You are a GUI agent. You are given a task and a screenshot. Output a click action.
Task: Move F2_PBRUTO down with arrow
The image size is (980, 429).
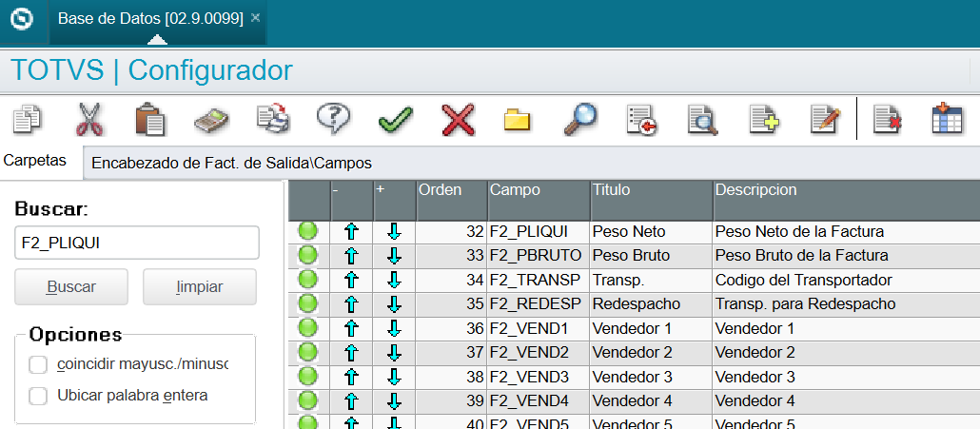tap(394, 256)
